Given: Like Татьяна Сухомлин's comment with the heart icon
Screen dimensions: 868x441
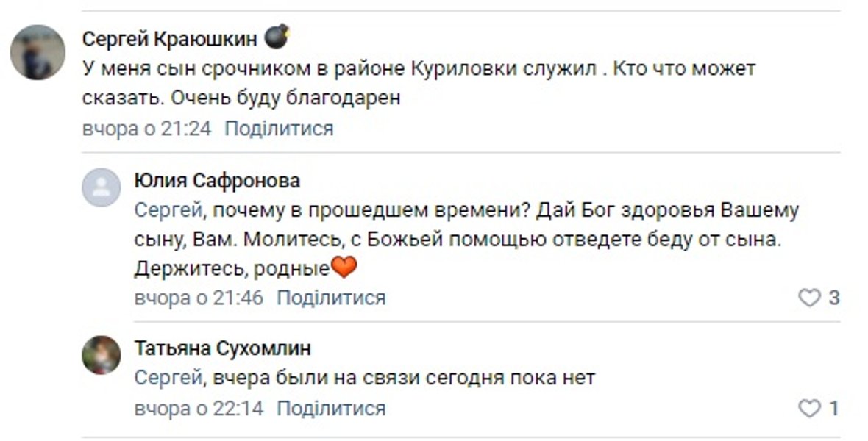Looking at the screenshot, I should (810, 406).
